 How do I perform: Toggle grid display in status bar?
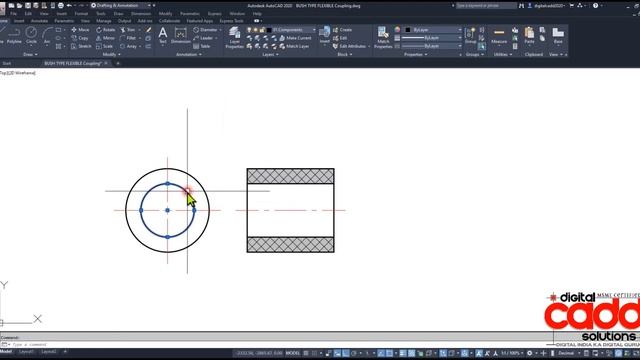[306, 353]
